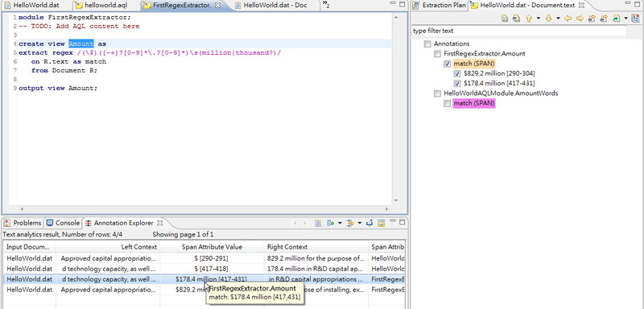
Task: Open the Extraction Plan tab
Action: [x=440, y=6]
